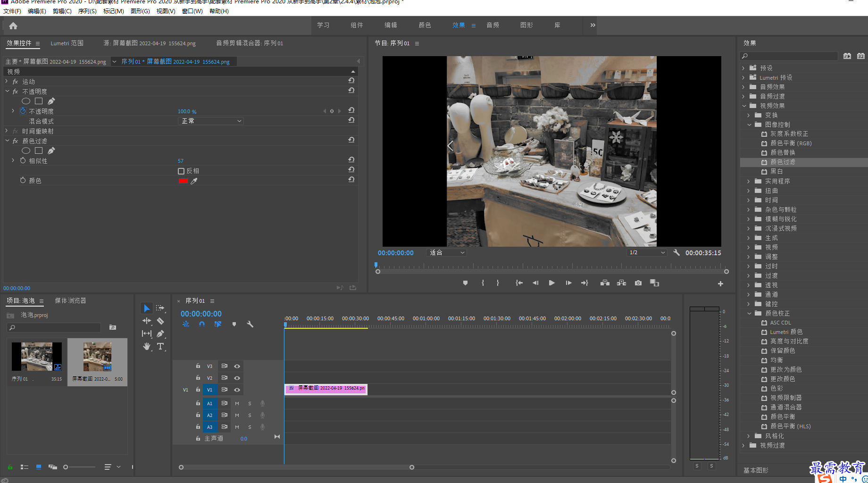This screenshot has height=483, width=868.
Task: Open the 文件(F) menu
Action: 12,11
